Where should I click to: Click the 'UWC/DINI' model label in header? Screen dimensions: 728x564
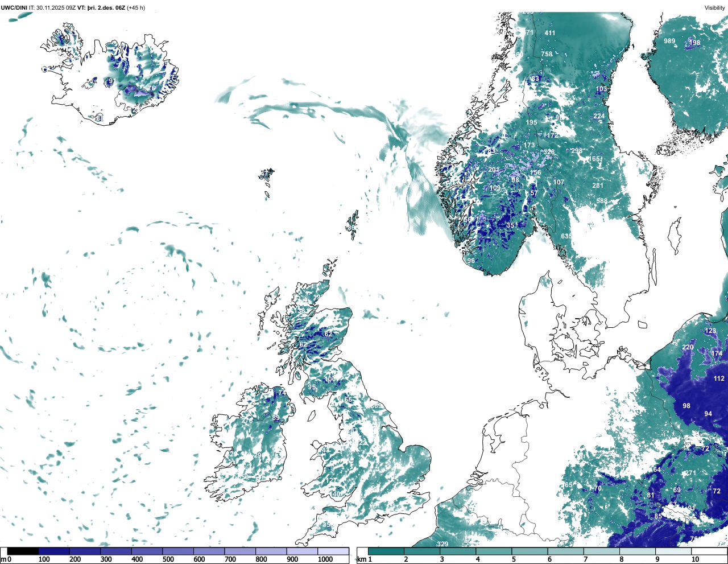14,7
